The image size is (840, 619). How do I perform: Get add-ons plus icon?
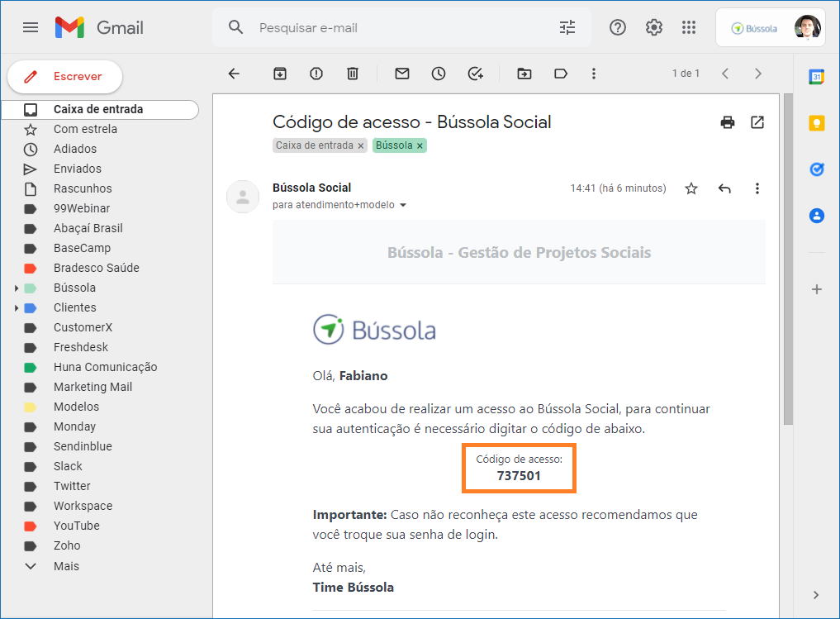click(x=816, y=289)
